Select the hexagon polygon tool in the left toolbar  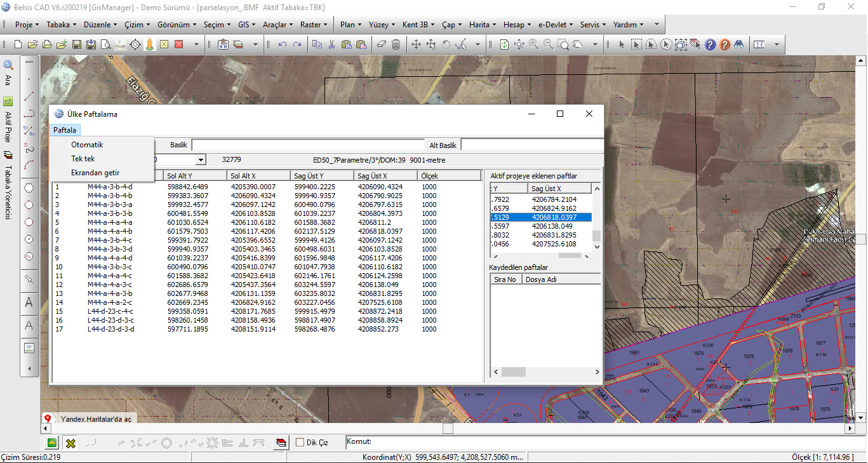point(29,188)
